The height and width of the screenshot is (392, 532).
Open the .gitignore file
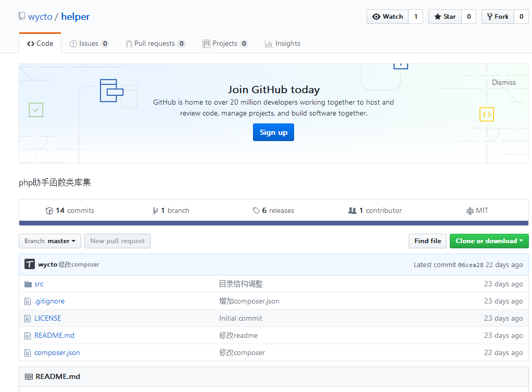click(49, 301)
